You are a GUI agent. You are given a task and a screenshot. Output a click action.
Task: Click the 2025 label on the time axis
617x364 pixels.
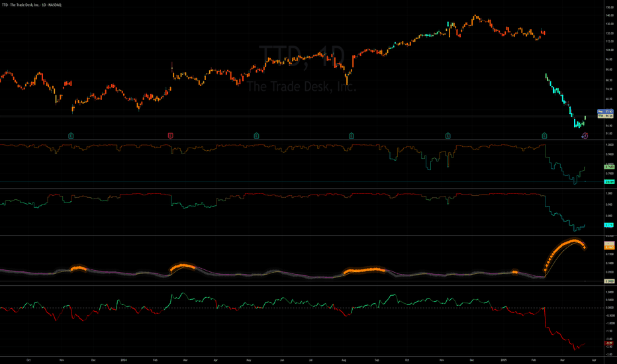coord(504,360)
